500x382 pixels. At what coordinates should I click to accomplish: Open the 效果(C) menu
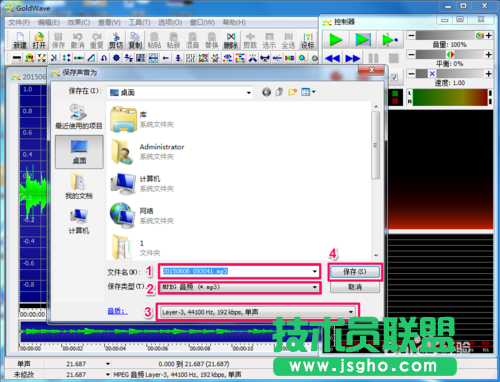coord(79,22)
